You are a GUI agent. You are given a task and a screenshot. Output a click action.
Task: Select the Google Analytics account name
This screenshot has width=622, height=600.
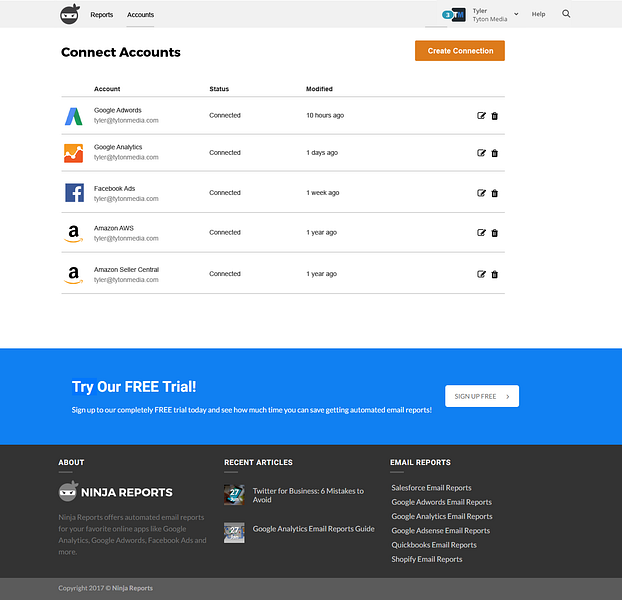[118, 147]
